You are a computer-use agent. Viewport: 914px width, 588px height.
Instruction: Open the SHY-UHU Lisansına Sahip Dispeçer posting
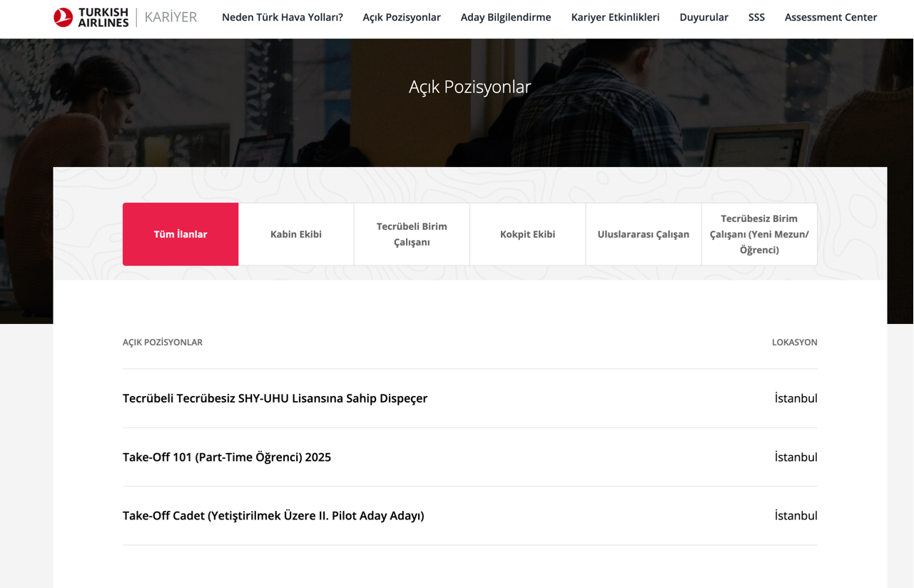275,398
